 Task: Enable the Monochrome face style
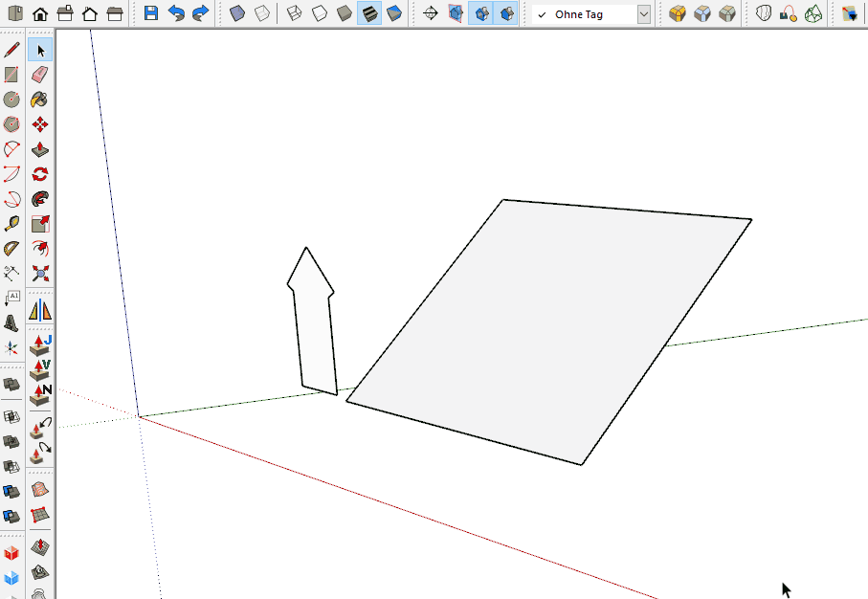(x=393, y=14)
